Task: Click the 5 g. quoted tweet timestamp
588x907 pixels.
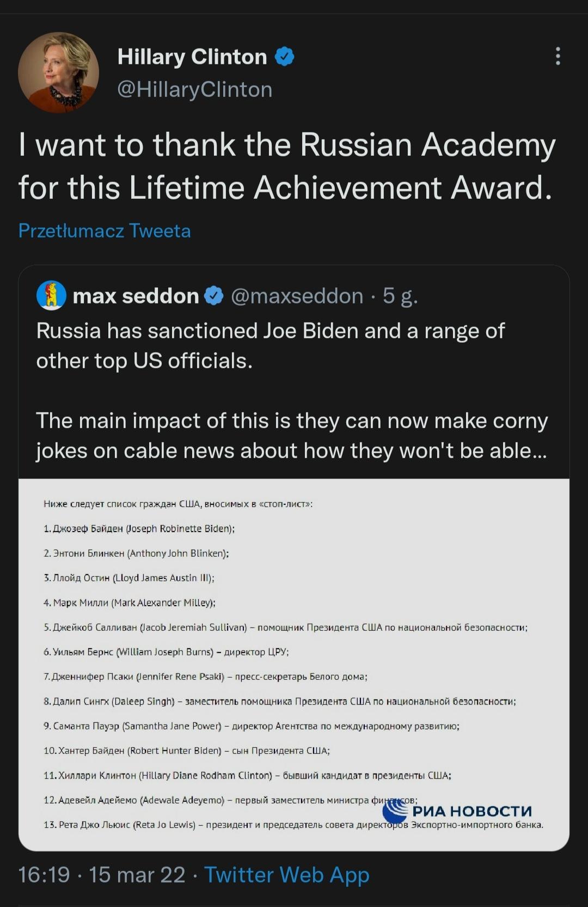Action: pos(399,295)
